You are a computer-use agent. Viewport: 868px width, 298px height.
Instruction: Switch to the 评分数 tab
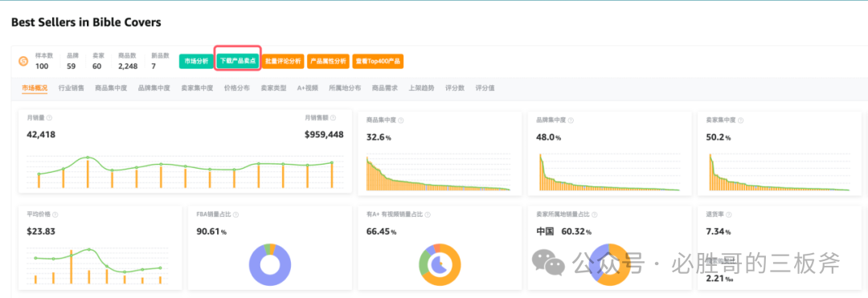point(454,88)
